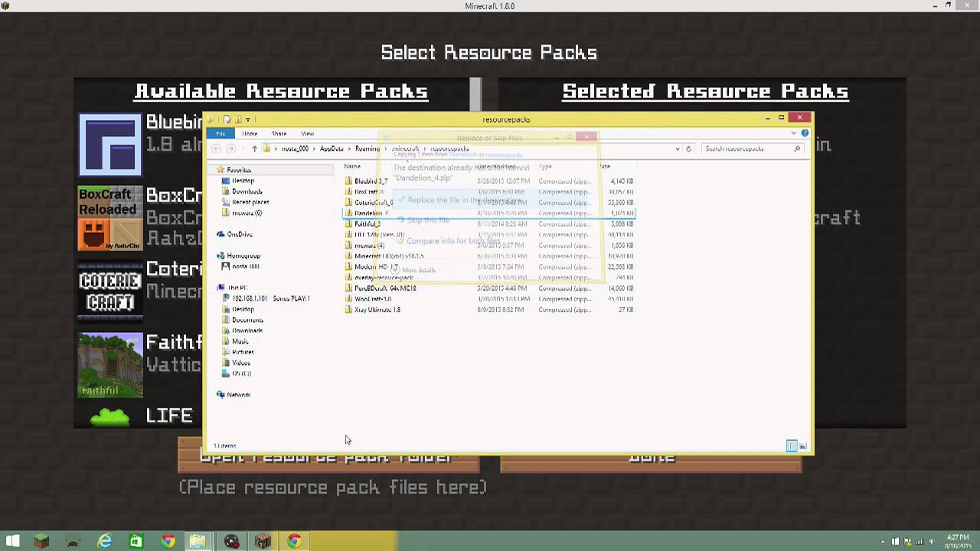Go back using Explorer's back arrow
This screenshot has width=980, height=551.
[217, 148]
